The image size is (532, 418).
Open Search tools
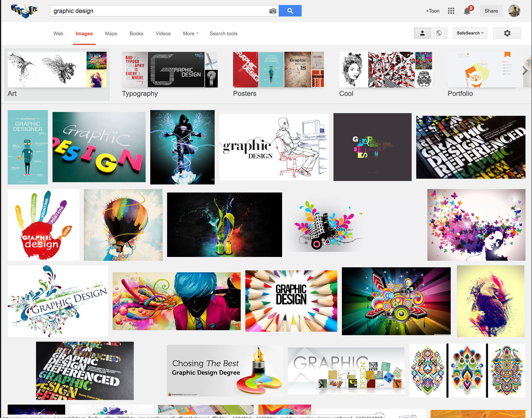(x=223, y=33)
